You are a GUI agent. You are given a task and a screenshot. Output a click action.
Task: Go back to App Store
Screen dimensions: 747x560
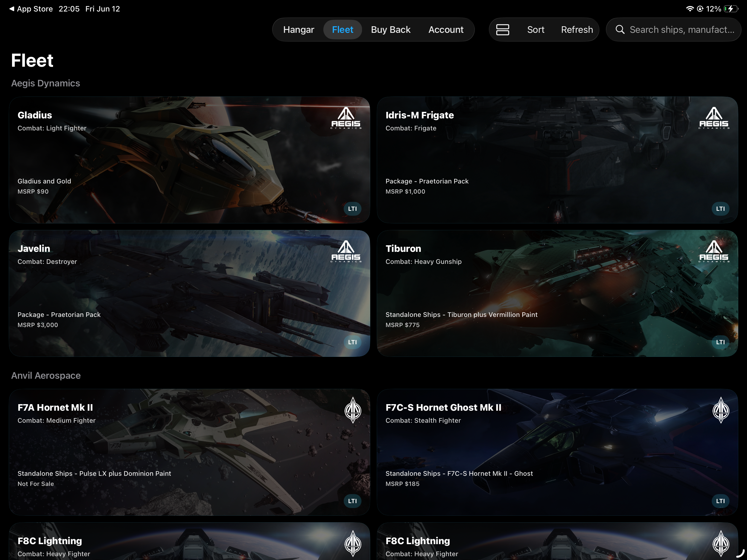coord(35,9)
